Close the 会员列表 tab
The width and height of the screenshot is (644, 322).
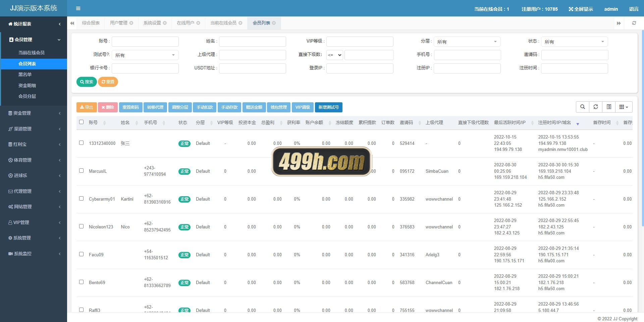coord(274,23)
